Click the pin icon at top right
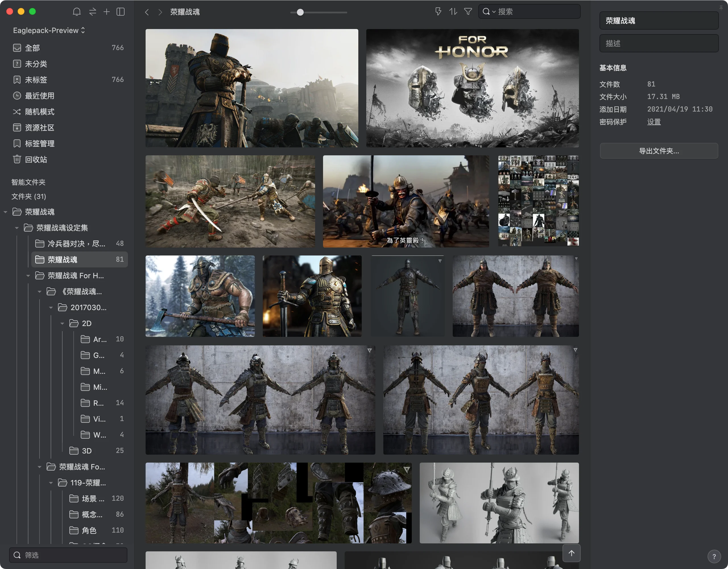728x569 pixels. [x=721, y=7]
